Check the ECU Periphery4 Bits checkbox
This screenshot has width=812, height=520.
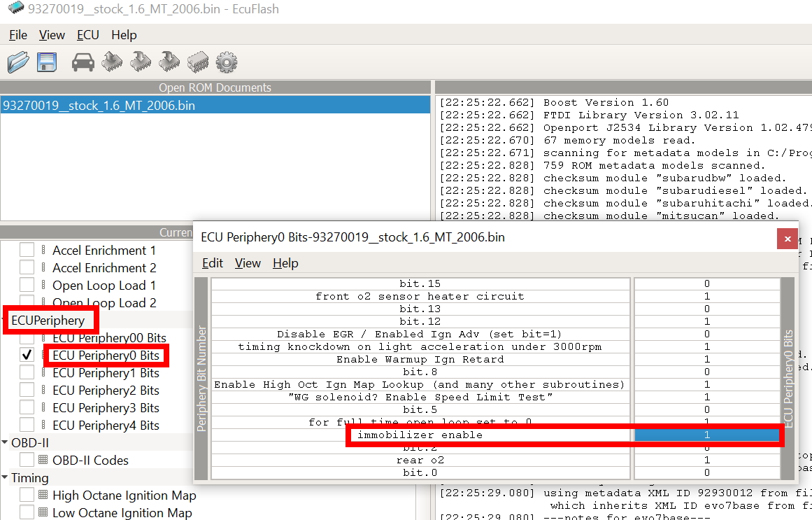tap(27, 425)
